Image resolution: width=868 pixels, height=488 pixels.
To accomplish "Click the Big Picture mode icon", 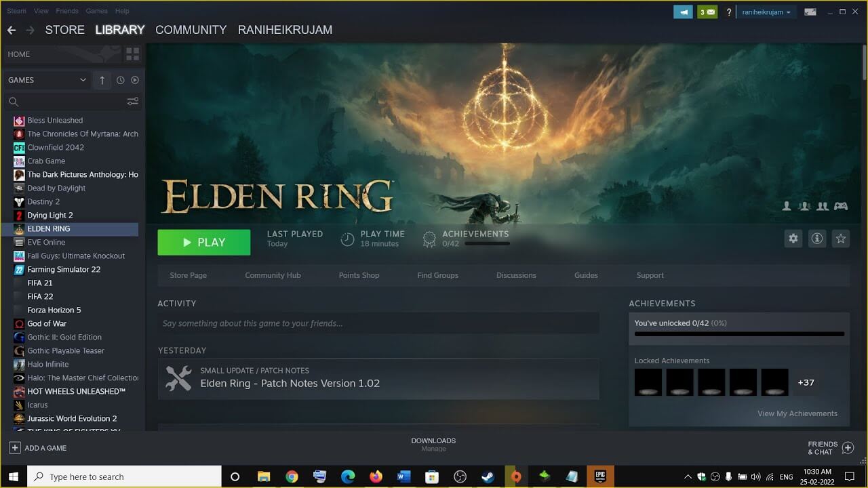I will (x=810, y=12).
